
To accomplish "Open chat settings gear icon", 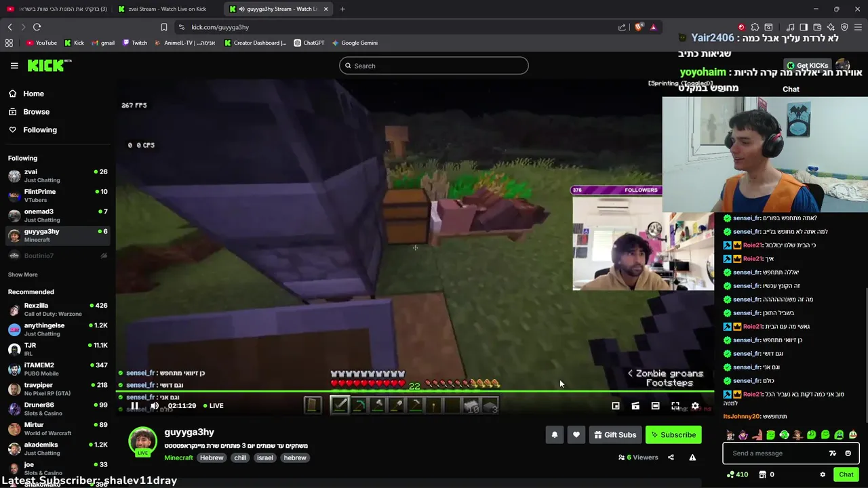I will click(x=823, y=474).
